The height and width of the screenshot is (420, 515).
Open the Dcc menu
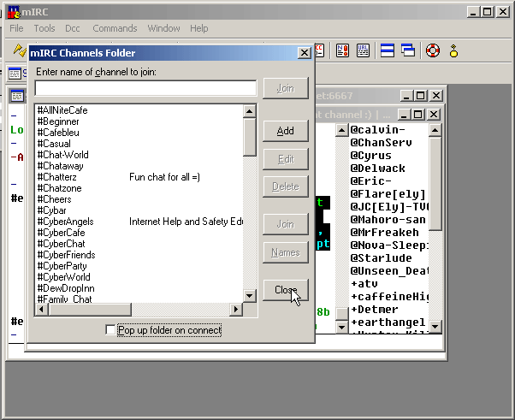click(x=72, y=28)
